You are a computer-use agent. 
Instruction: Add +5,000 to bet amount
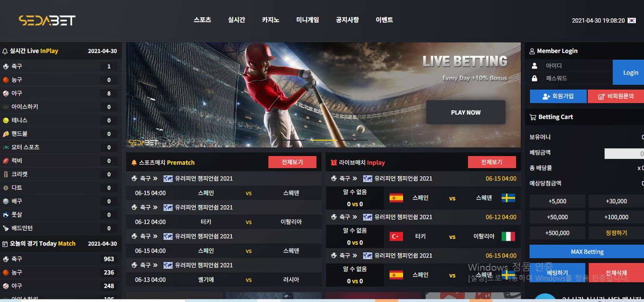click(x=557, y=201)
